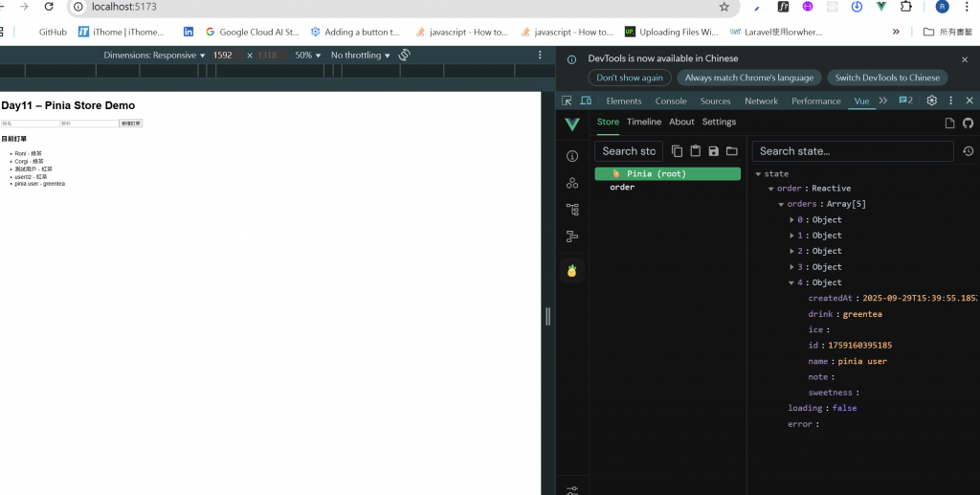The width and height of the screenshot is (980, 495).
Task: Switch to the Network tab
Action: point(761,101)
